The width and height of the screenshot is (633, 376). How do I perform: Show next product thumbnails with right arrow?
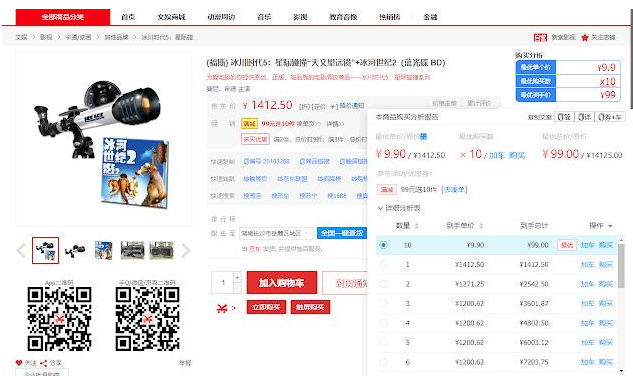coord(186,251)
